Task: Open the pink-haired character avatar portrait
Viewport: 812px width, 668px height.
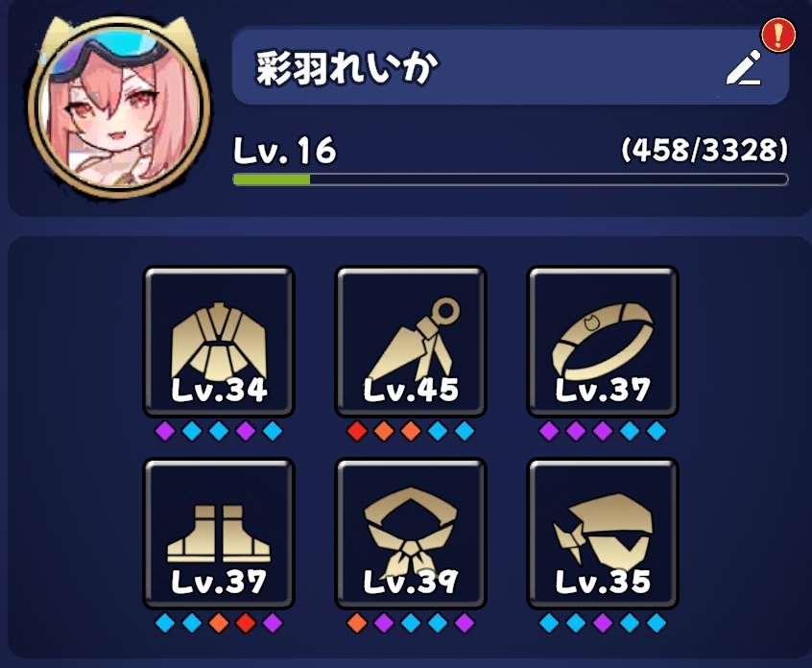Action: 120,107
